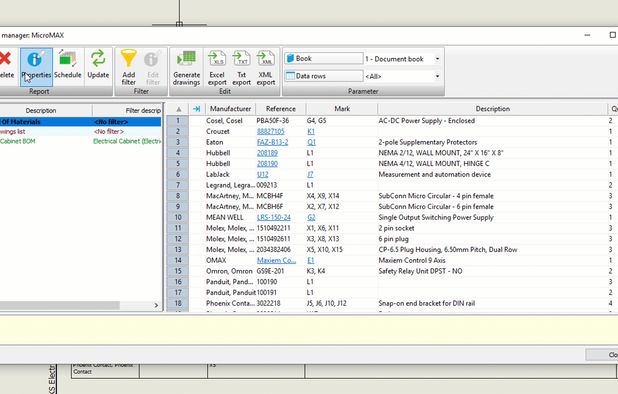618x394 pixels.
Task: Open reference link 208189
Action: [x=267, y=153]
